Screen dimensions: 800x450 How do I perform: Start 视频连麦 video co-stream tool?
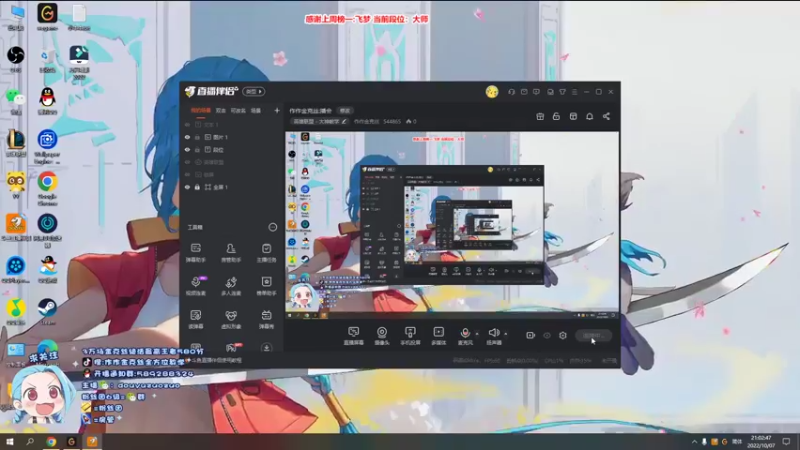tap(195, 286)
